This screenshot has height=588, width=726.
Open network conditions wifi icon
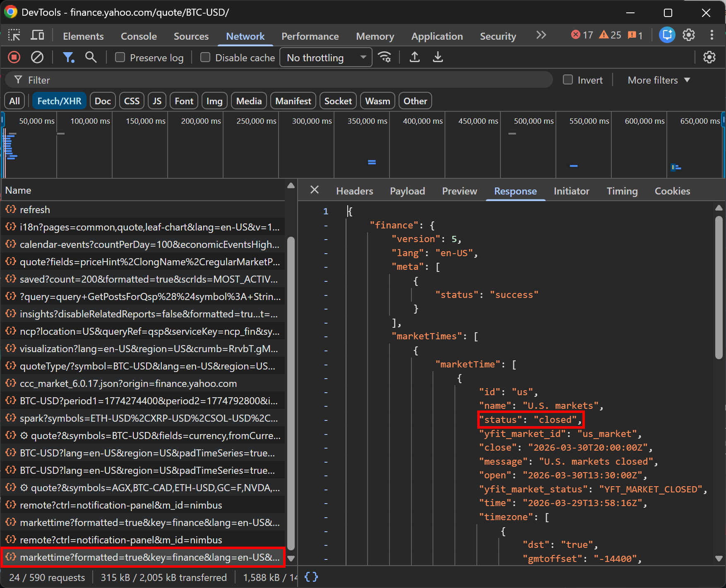(x=385, y=57)
